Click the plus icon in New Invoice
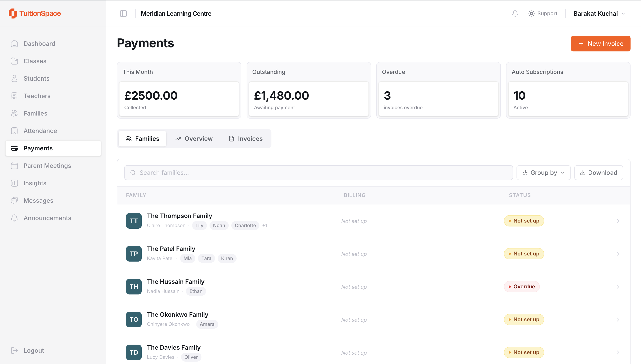This screenshot has width=641, height=364. 581,44
